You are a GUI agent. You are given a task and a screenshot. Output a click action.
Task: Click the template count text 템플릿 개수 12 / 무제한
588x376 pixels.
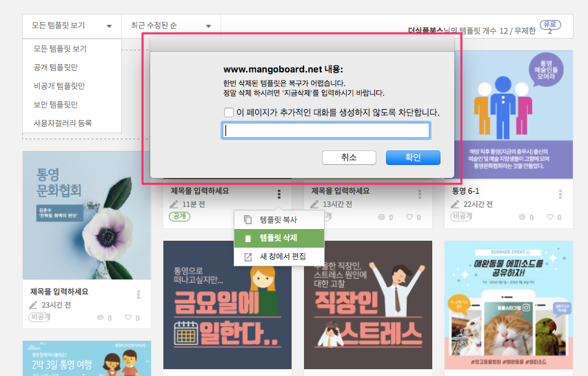click(497, 31)
